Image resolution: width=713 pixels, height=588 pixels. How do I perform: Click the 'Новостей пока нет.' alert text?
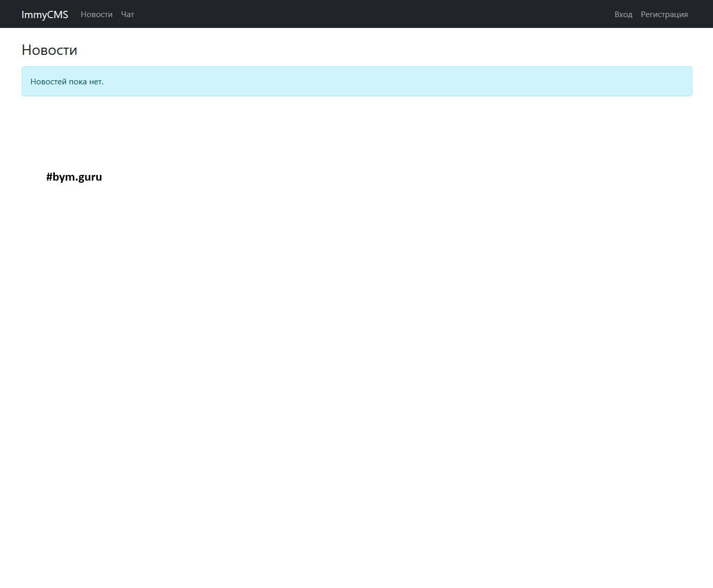(x=67, y=82)
